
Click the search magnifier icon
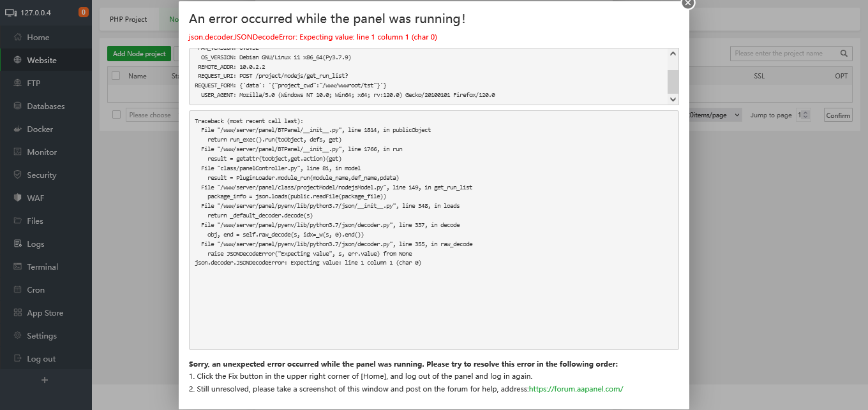[x=844, y=54]
